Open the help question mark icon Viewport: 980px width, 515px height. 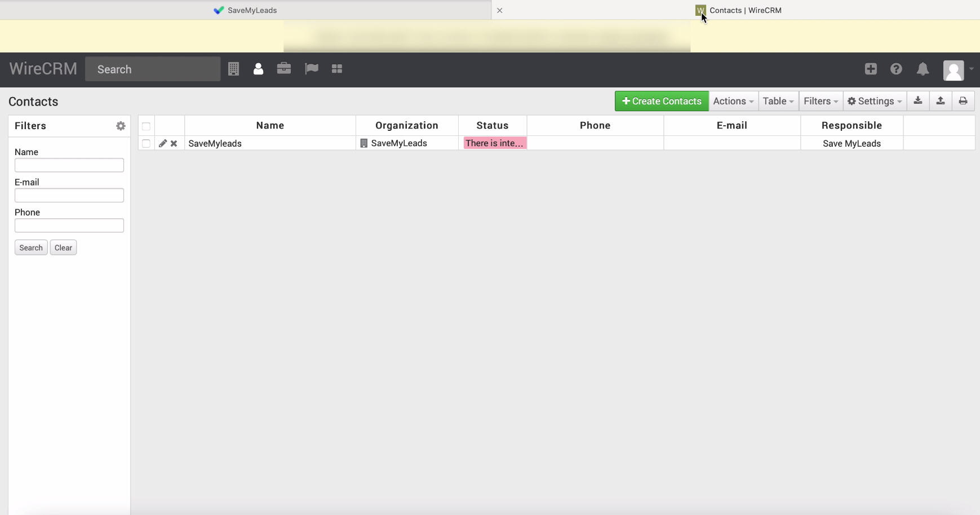896,69
